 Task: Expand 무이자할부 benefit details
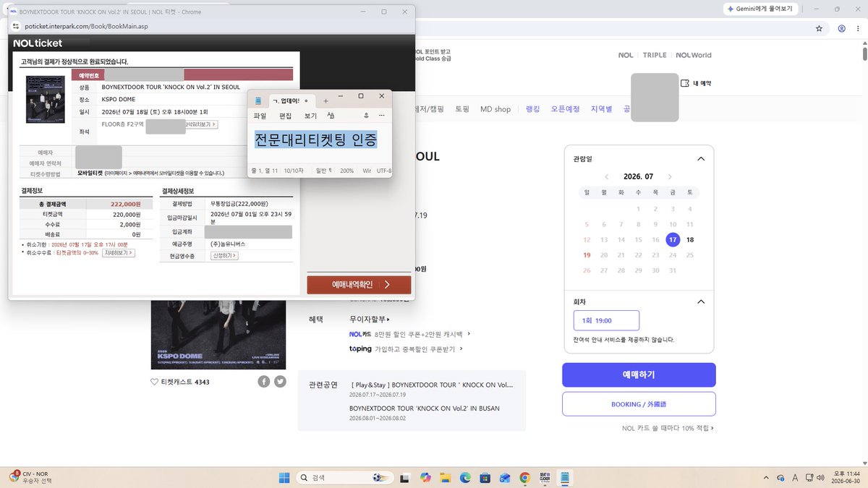point(370,319)
